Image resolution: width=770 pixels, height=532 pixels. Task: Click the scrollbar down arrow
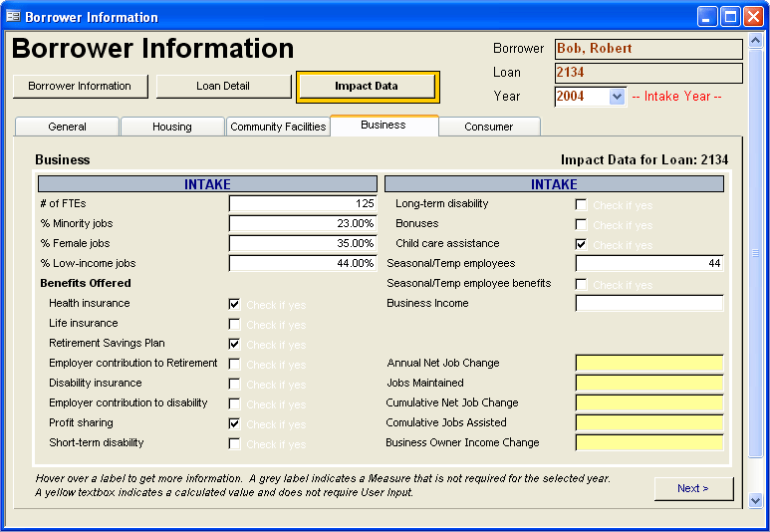755,501
